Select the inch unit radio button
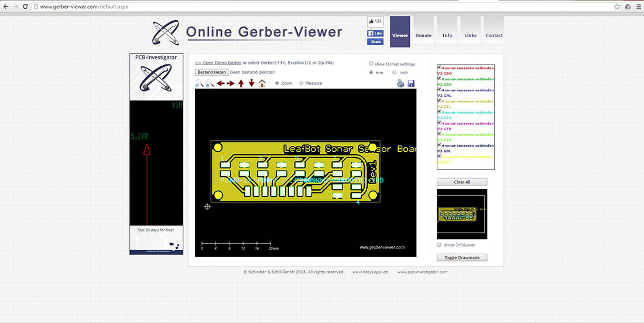 click(x=394, y=73)
